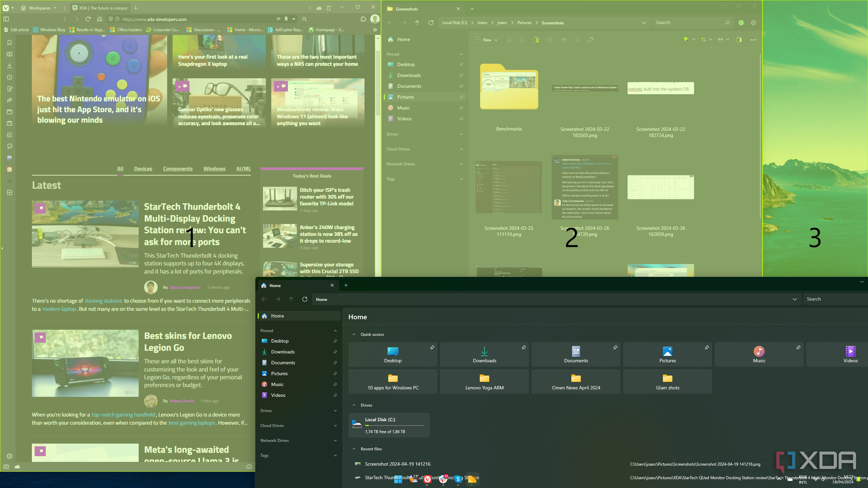This screenshot has height=488, width=868.
Task: Open the Vivaldi main menu icon
Action: (x=6, y=8)
